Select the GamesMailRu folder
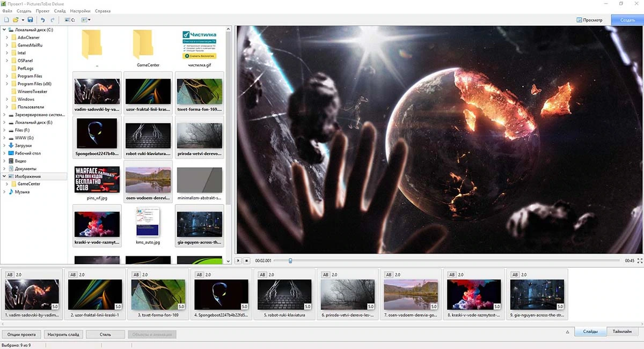Image resolution: width=644 pixels, height=349 pixels. tap(30, 45)
